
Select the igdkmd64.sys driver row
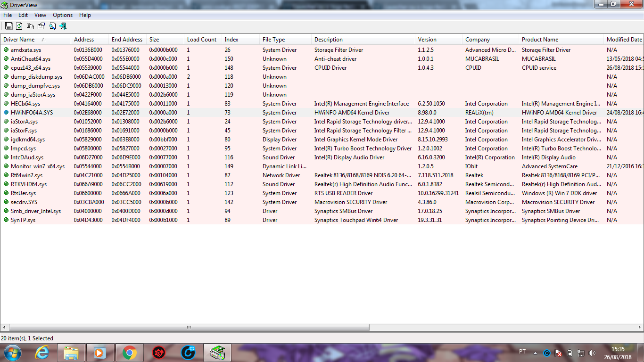28,140
